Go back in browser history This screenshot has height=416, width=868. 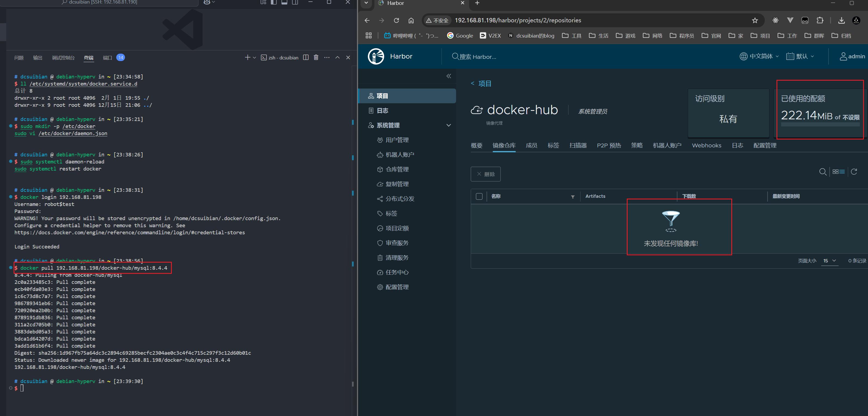367,20
